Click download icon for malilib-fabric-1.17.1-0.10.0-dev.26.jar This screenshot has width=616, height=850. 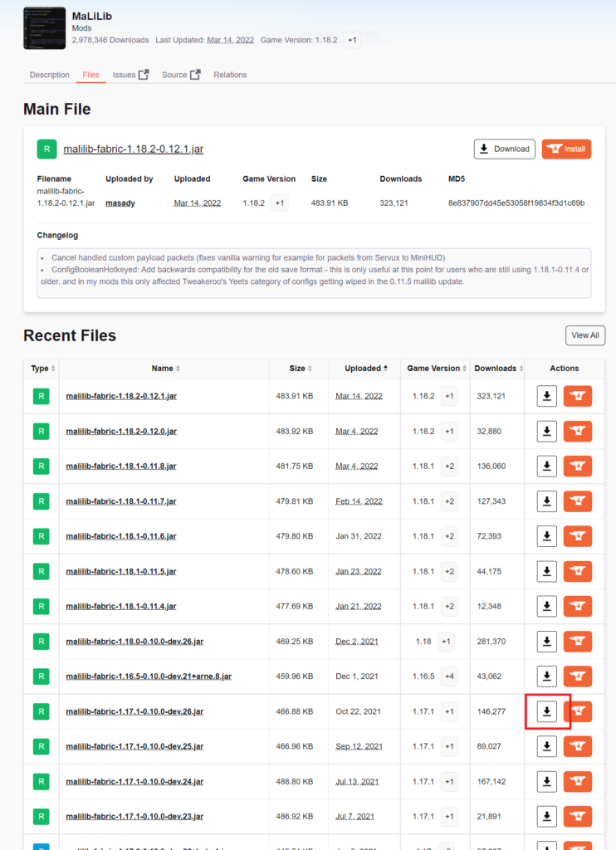pos(546,711)
